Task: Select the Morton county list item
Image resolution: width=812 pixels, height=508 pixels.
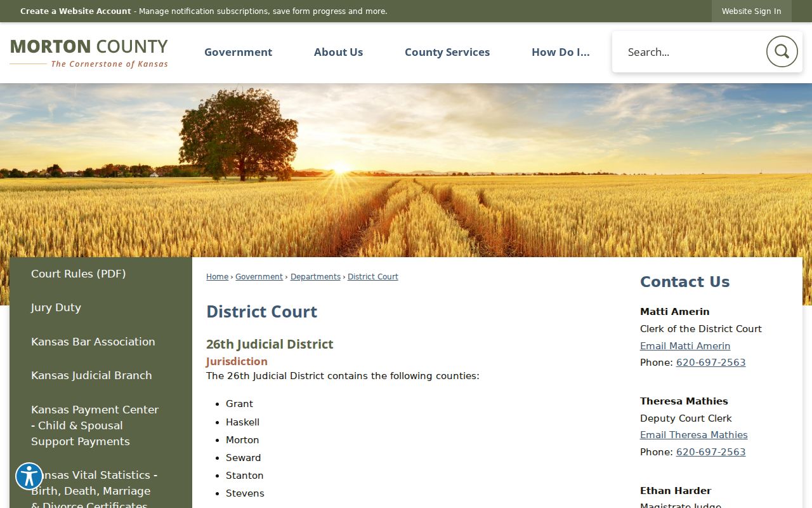Action: [242, 440]
